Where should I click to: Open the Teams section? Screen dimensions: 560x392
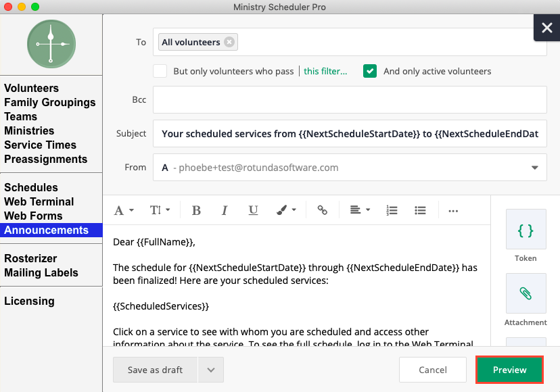pos(21,117)
